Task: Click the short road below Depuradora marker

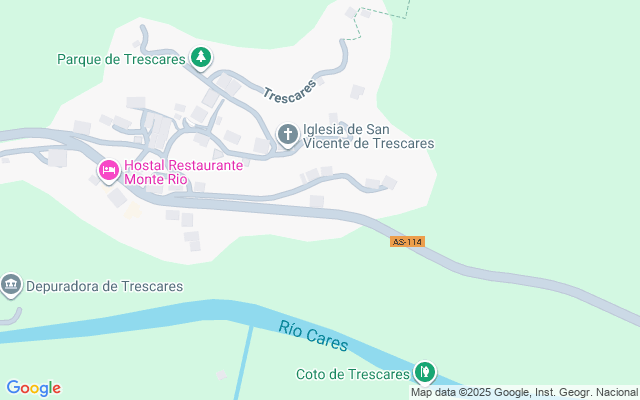Action: pos(10,317)
